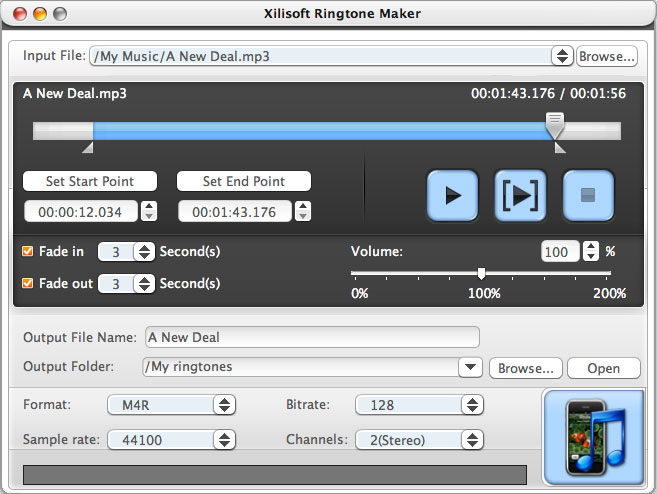
Task: Click Set End Point button
Action: 244,181
